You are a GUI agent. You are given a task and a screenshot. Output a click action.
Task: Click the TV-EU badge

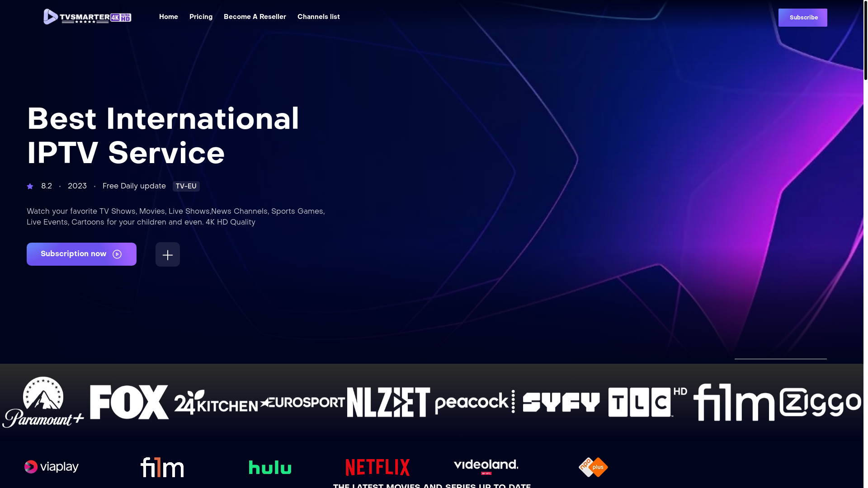click(186, 186)
